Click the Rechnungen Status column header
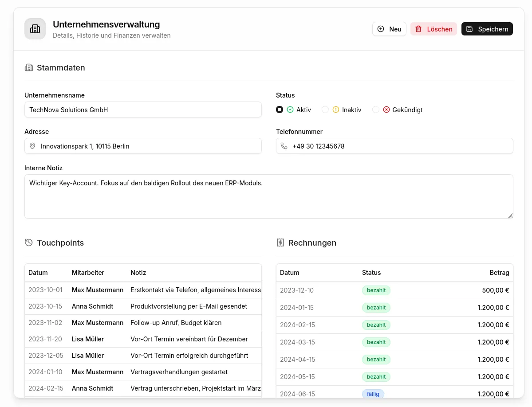532x407 pixels. click(x=371, y=273)
